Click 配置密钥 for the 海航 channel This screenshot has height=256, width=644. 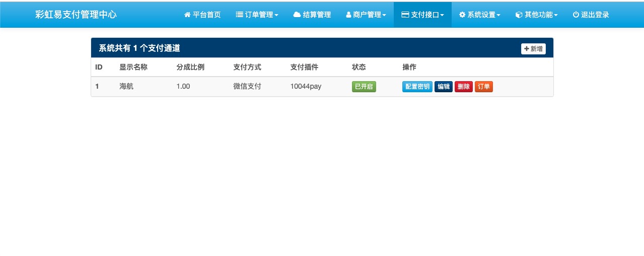[x=417, y=87]
